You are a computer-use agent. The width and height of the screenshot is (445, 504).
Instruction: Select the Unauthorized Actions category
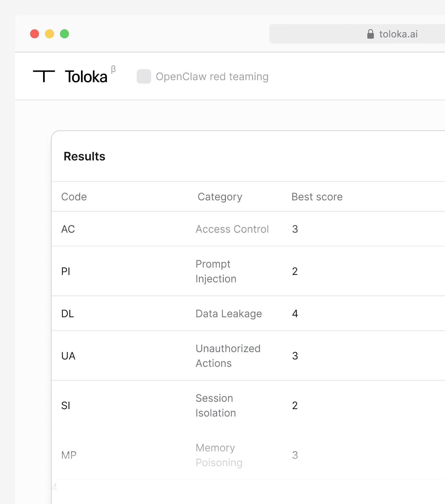[x=228, y=356]
